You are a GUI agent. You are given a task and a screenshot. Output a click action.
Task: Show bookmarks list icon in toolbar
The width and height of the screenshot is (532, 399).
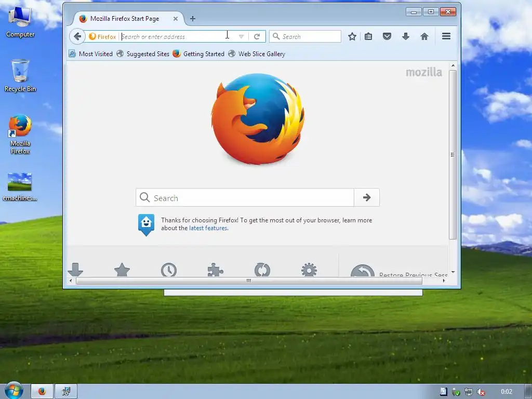click(368, 36)
